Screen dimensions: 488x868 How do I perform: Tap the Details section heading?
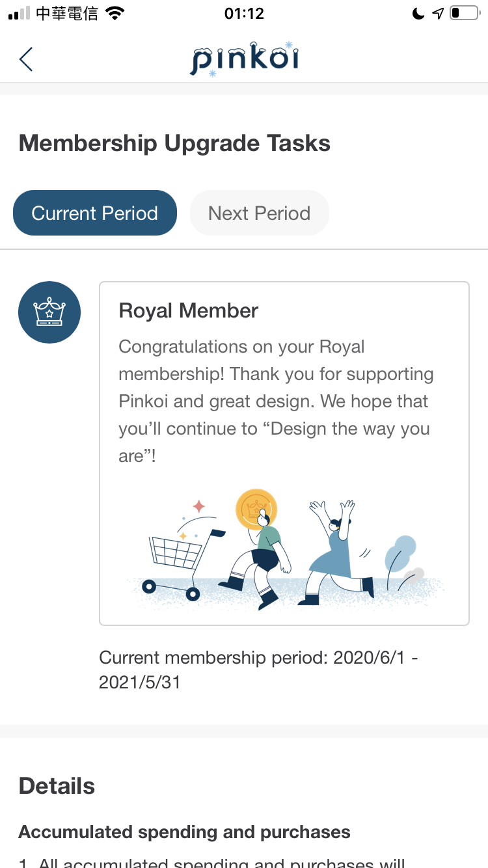point(57,786)
